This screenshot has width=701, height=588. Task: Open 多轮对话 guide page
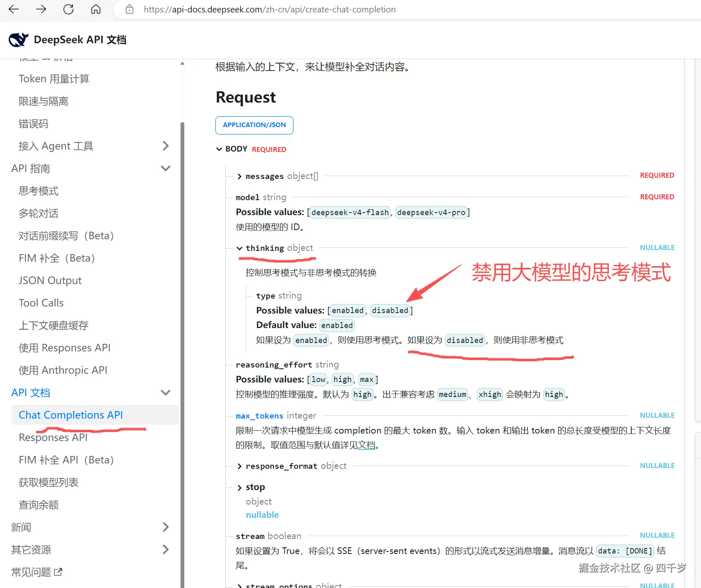(x=39, y=213)
